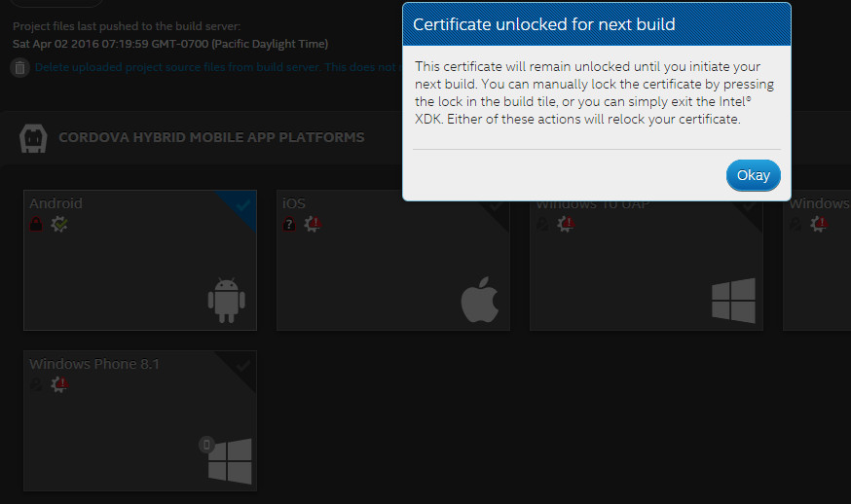This screenshot has width=851, height=504.
Task: Open settings gear in rightmost partial Windows tile
Action: click(819, 224)
